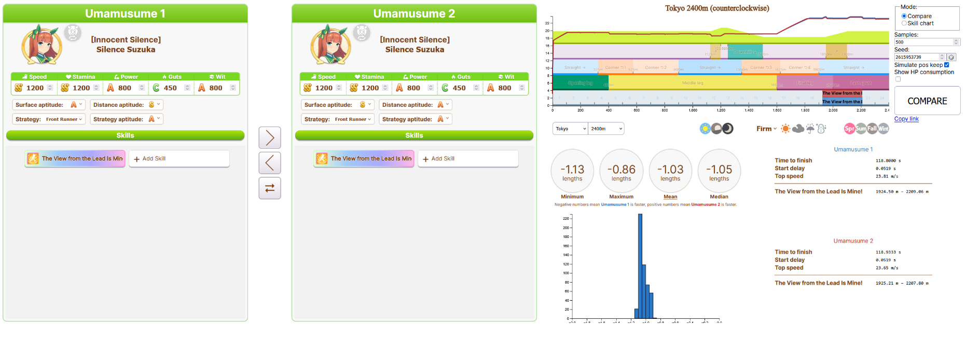Select the daytime sun time-of-day icon
Image resolution: width=980 pixels, height=337 pixels.
click(x=705, y=129)
